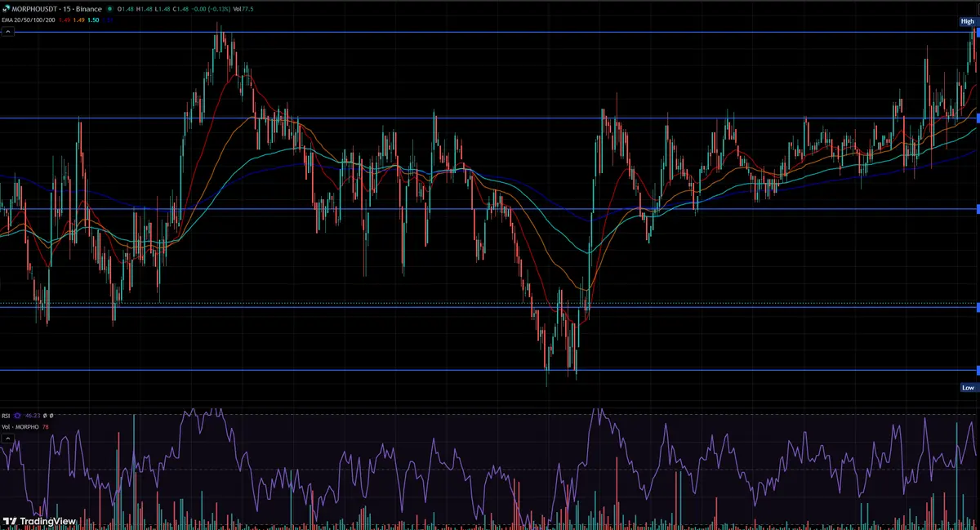Screen dimensions: 980x530
Task: Click the MORPHO coin logo icon
Action: click(x=6, y=9)
